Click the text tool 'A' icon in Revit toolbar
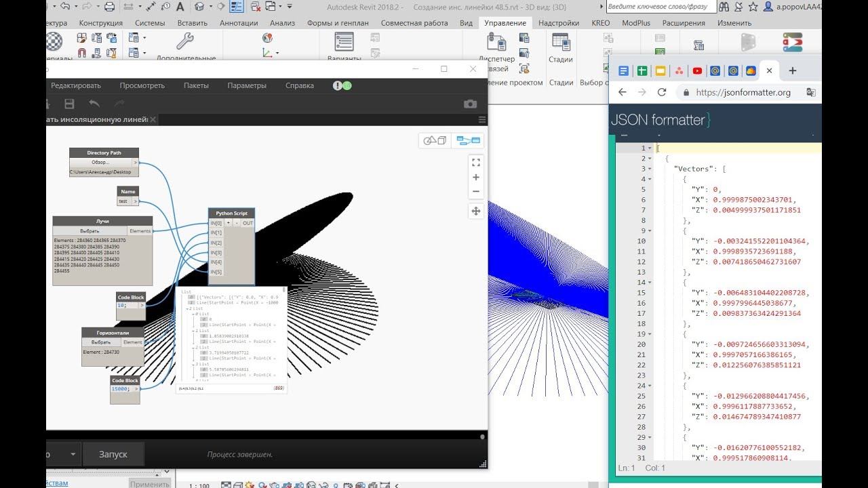Viewport: 868px width, 488px height. [x=180, y=7]
